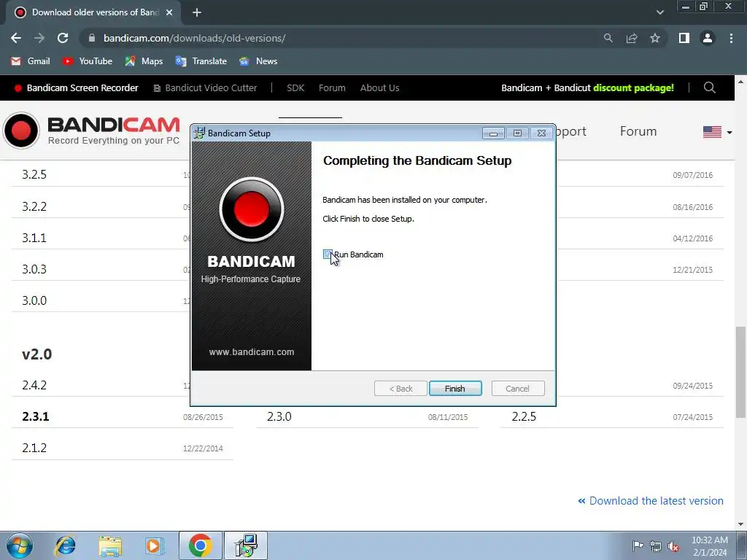Open Maps bookmark

(x=144, y=61)
